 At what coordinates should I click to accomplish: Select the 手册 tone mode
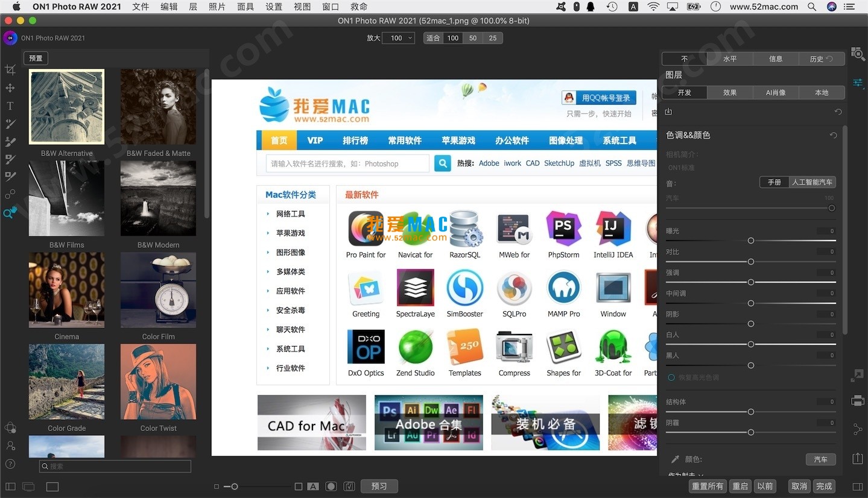coord(775,182)
